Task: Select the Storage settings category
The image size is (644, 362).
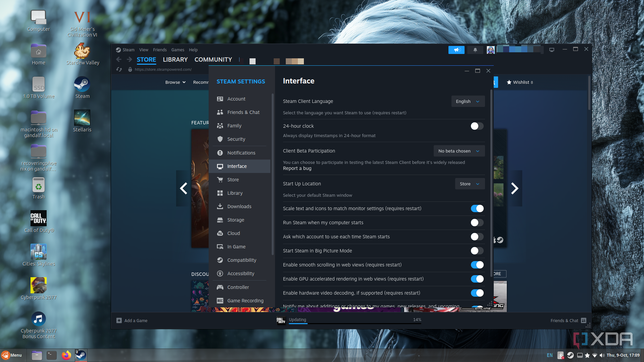Action: [239, 220]
